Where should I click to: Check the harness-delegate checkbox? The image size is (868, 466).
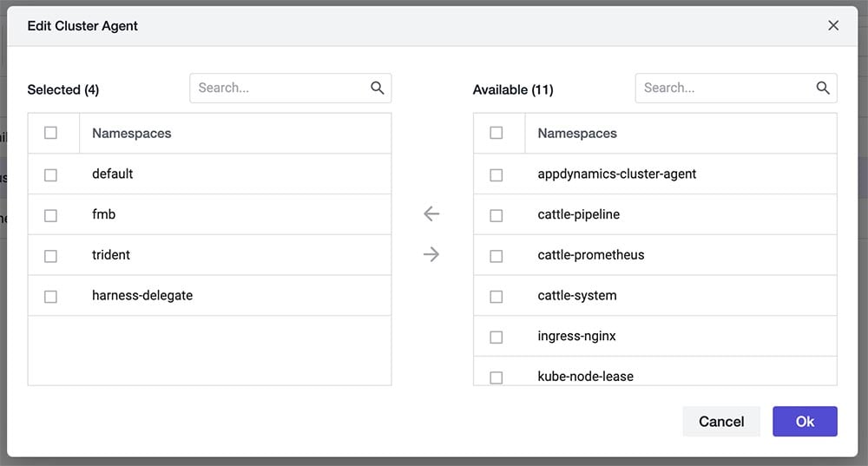tap(50, 297)
